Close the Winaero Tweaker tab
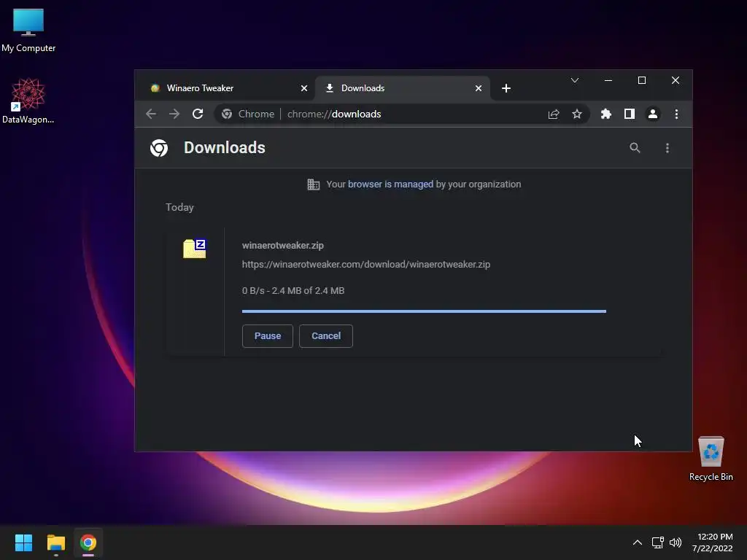The width and height of the screenshot is (747, 560). (304, 88)
